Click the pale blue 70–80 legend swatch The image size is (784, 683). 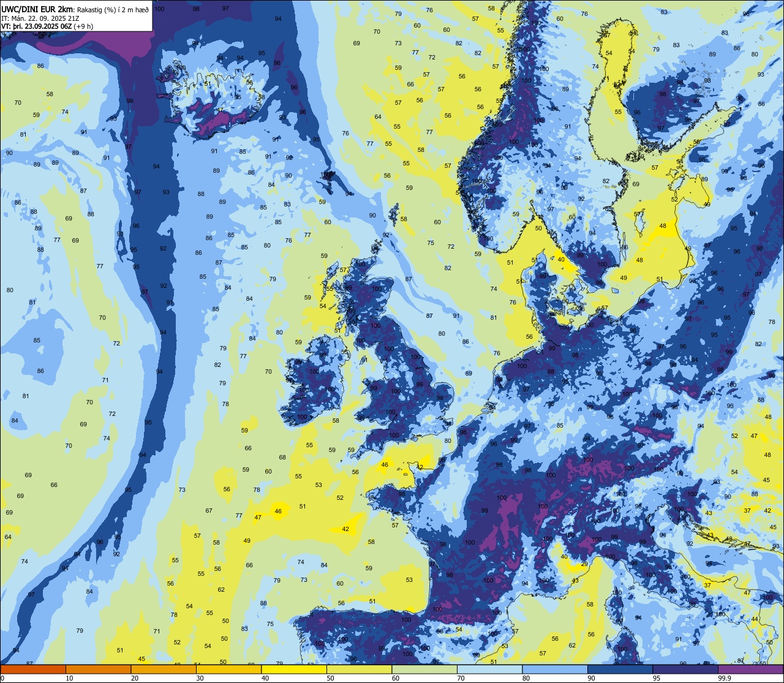490,669
